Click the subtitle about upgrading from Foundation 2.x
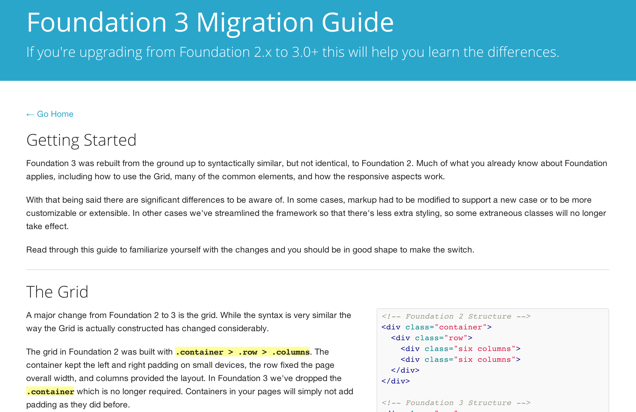 [292, 52]
